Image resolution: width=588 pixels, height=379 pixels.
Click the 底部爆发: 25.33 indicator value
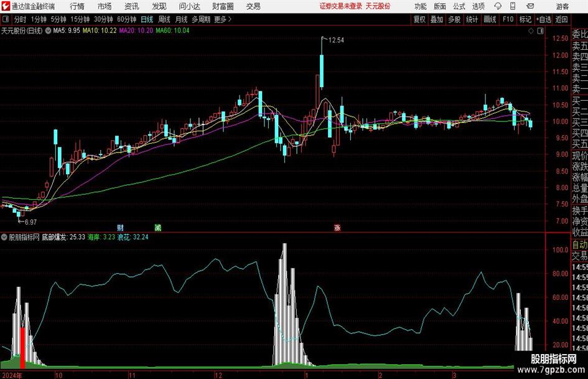pyautogui.click(x=63, y=237)
